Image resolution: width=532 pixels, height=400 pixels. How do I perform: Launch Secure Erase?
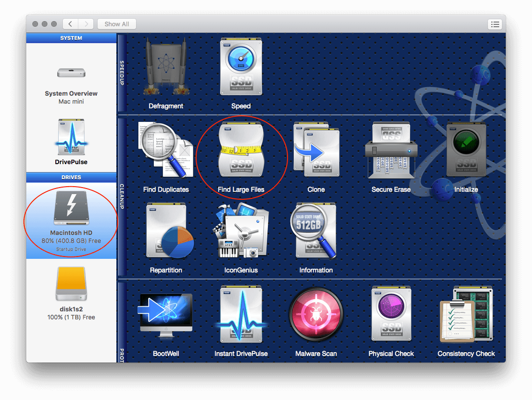point(391,149)
